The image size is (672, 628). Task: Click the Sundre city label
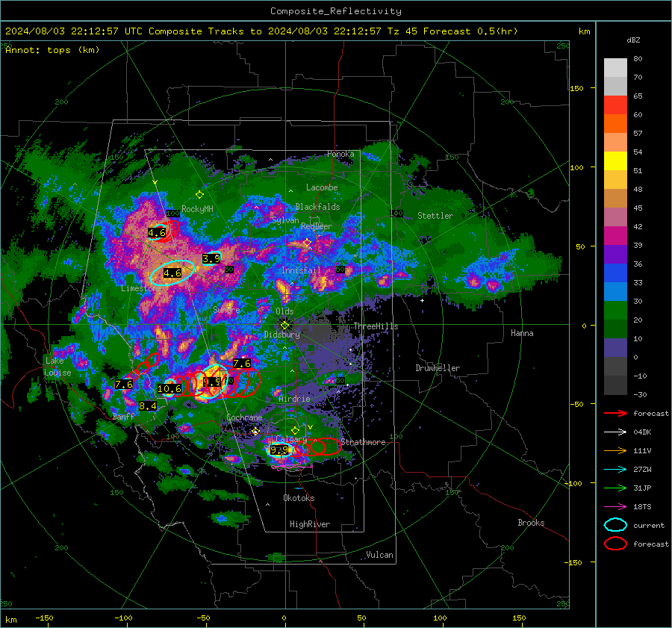coord(226,309)
